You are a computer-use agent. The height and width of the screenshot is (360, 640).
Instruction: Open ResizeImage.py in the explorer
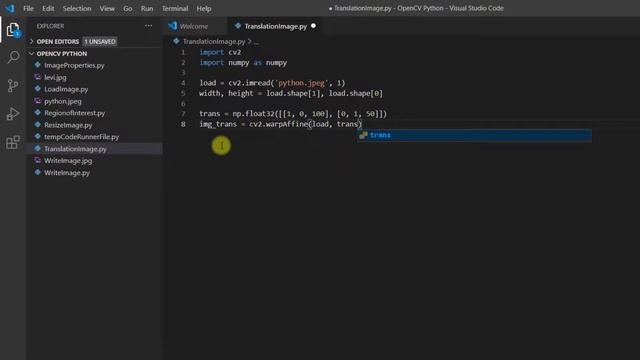click(x=68, y=125)
